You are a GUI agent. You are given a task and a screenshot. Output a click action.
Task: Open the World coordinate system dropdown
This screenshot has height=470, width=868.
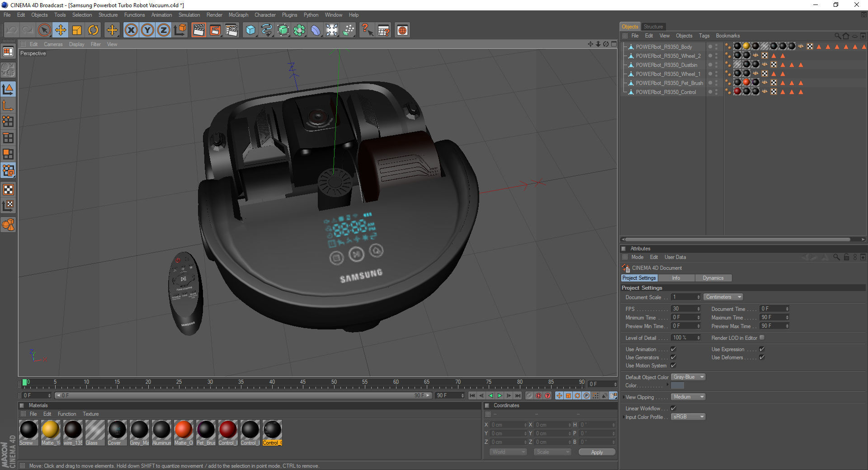pos(508,452)
